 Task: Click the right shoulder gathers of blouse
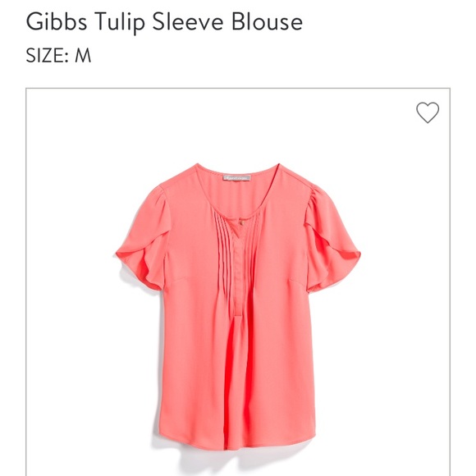(x=314, y=196)
